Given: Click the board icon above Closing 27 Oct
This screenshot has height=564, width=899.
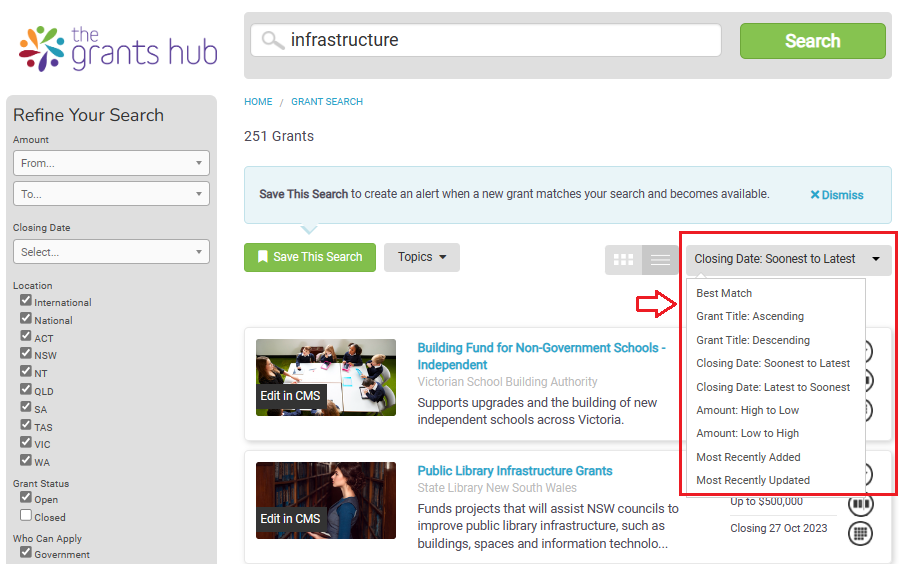Looking at the screenshot, I should (859, 502).
